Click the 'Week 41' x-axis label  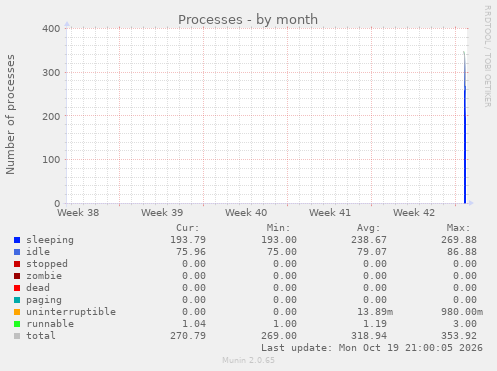330,213
